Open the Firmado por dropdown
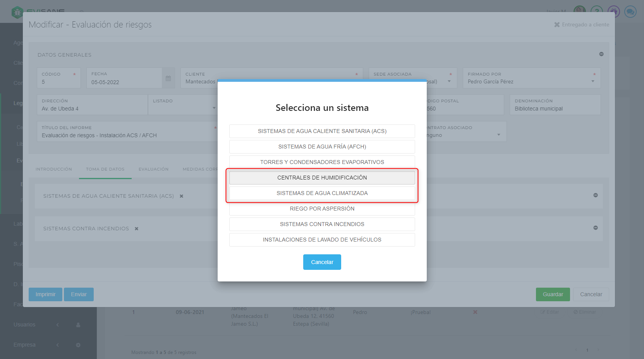Screen dimensions: 644x359 coord(592,81)
